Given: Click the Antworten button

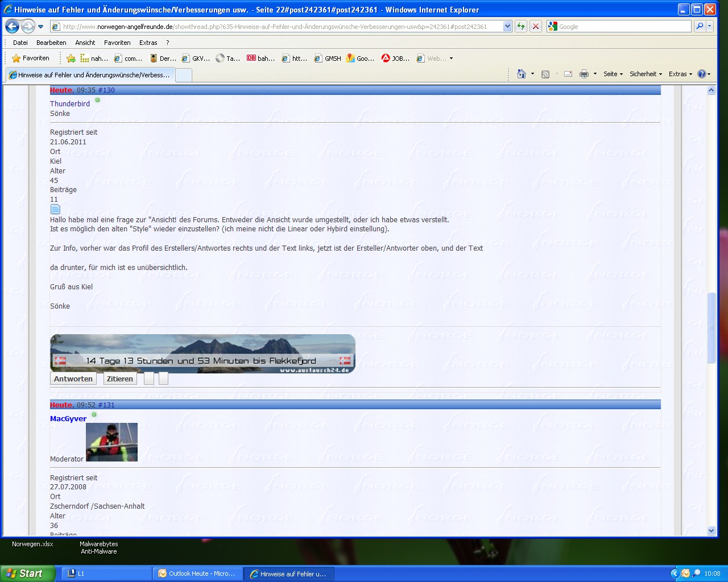Looking at the screenshot, I should pos(73,379).
